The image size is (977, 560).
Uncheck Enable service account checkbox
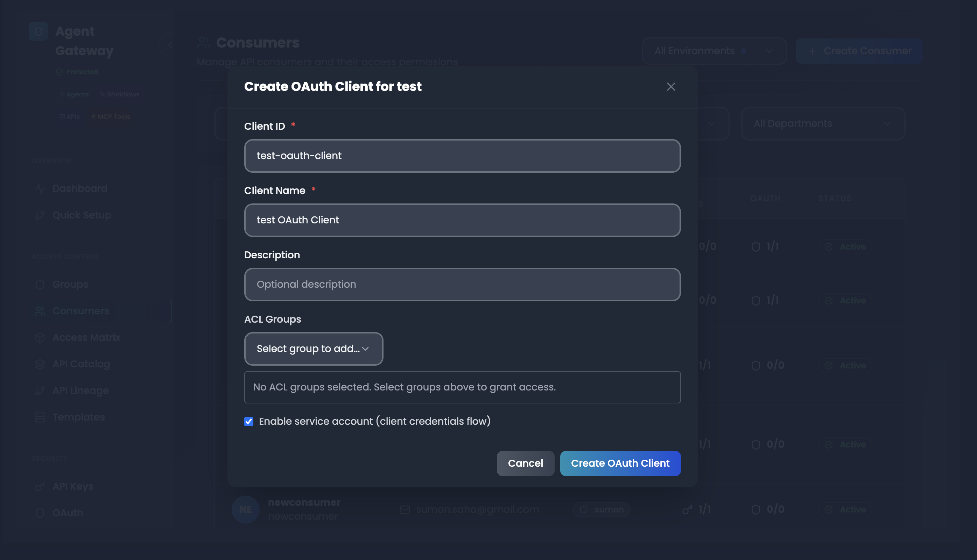point(249,422)
